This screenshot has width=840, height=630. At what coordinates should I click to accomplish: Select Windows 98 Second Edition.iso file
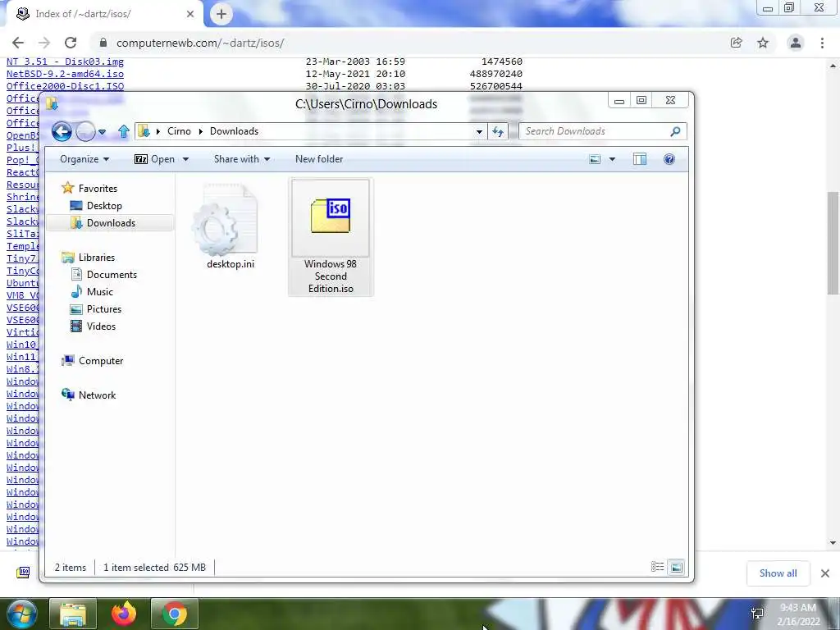pos(331,237)
